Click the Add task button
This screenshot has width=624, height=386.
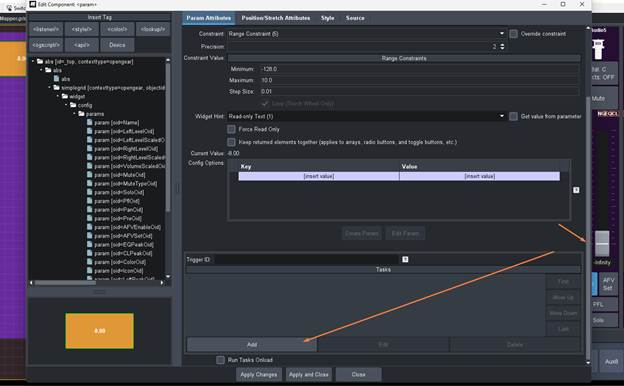(x=252, y=345)
